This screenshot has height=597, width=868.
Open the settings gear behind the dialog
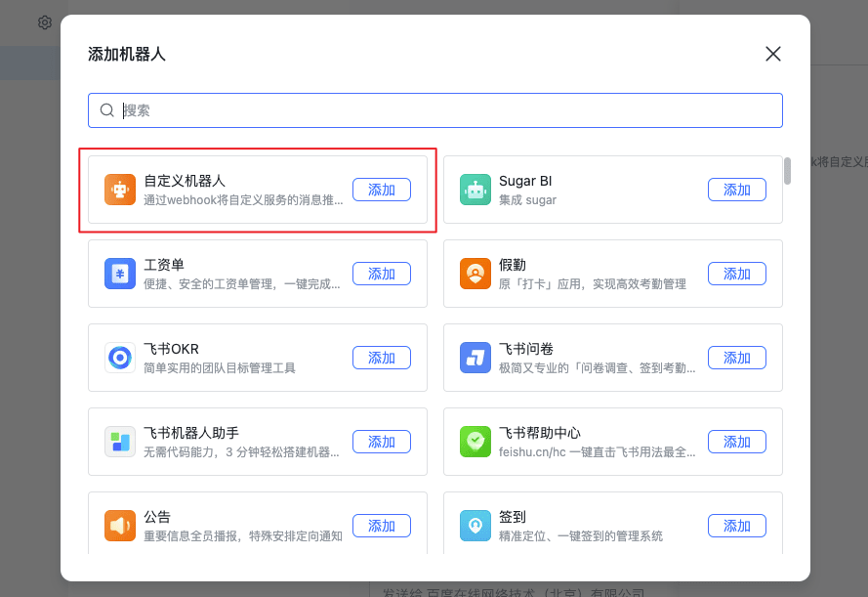[45, 22]
